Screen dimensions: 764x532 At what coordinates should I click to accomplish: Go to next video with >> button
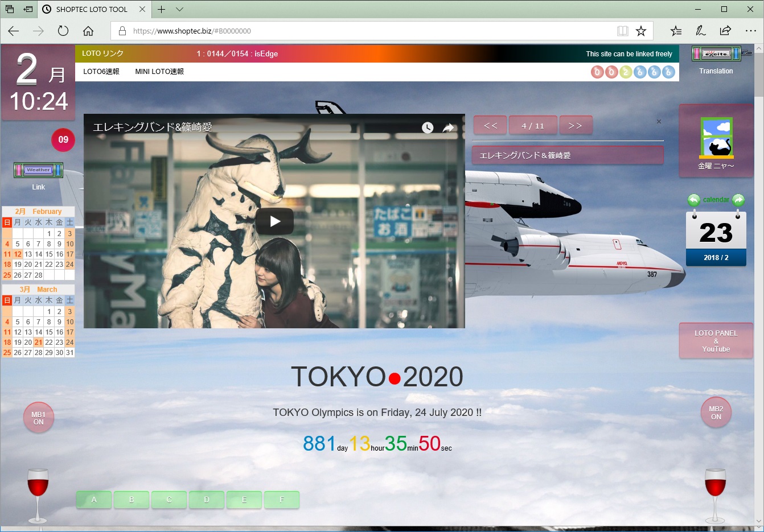point(576,125)
